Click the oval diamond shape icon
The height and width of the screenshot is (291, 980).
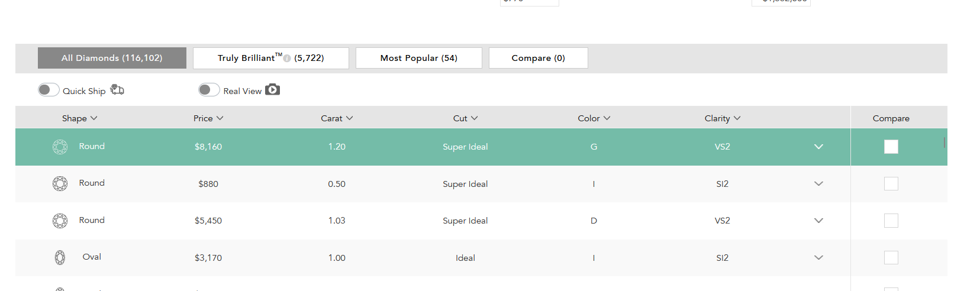click(x=60, y=257)
